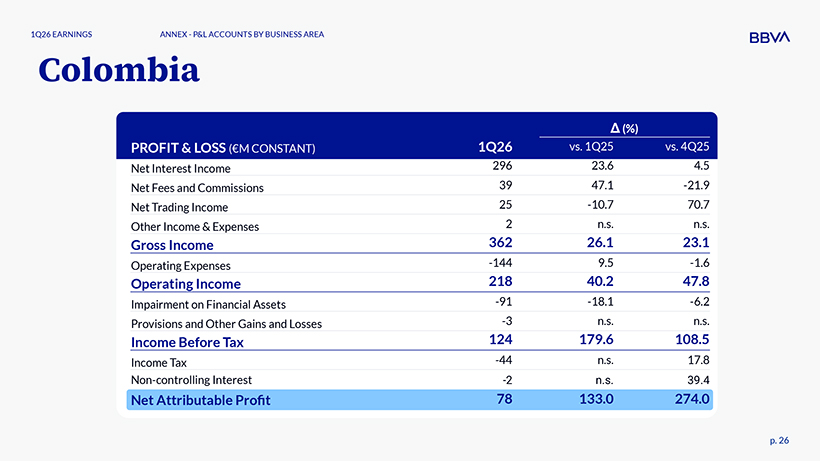Viewport: 820px width, 461px height.
Task: Click the -1.6 value in Operating Expenses row
Action: coord(699,262)
